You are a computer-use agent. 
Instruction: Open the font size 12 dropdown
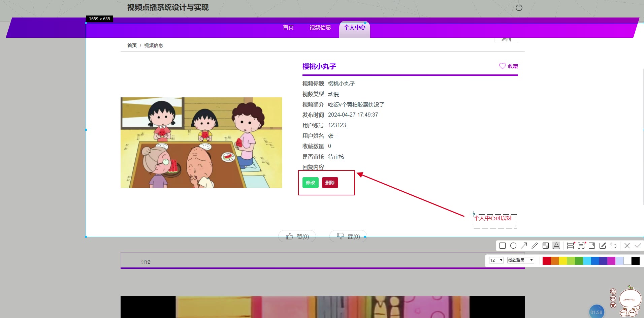(496, 260)
